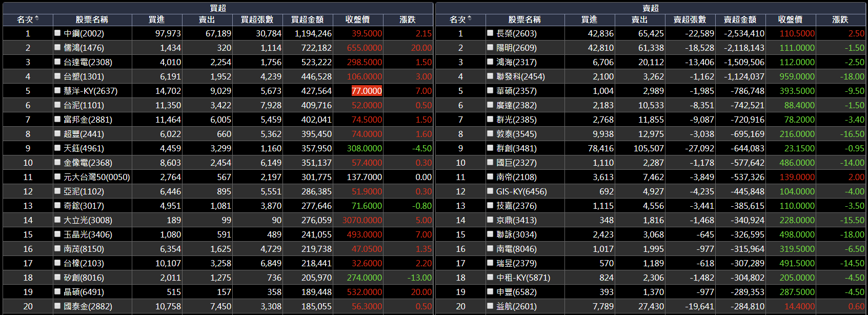This screenshot has height=315, width=868.
Task: Open stock 天鈺(4961)
Action: [x=84, y=148]
